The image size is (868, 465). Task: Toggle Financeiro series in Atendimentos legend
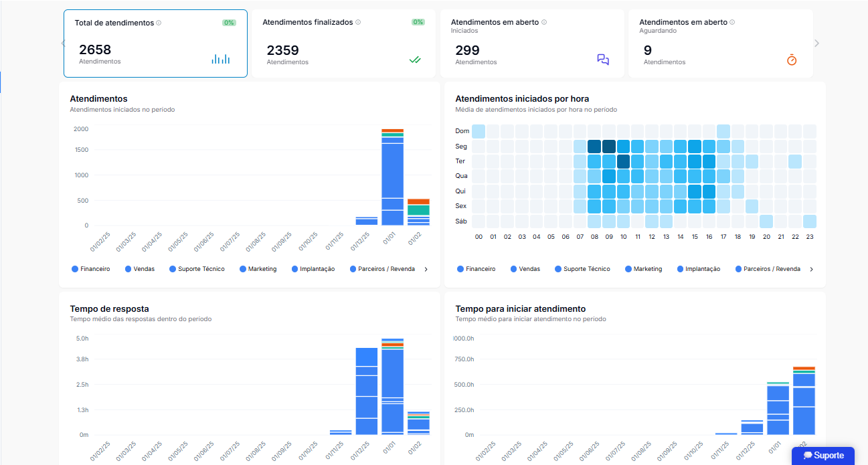tap(91, 269)
